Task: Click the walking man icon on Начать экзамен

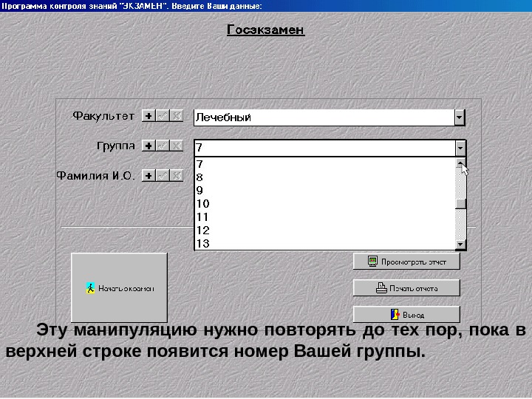Action: 90,288
